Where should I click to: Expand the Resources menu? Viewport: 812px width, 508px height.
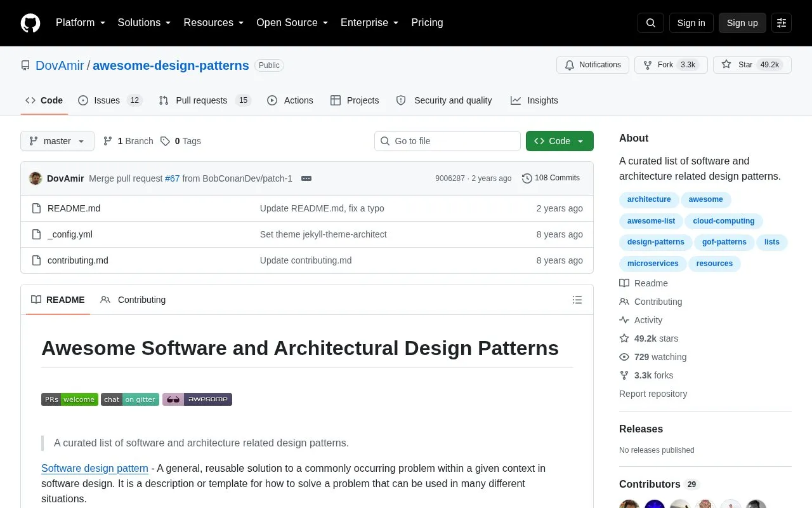[214, 23]
